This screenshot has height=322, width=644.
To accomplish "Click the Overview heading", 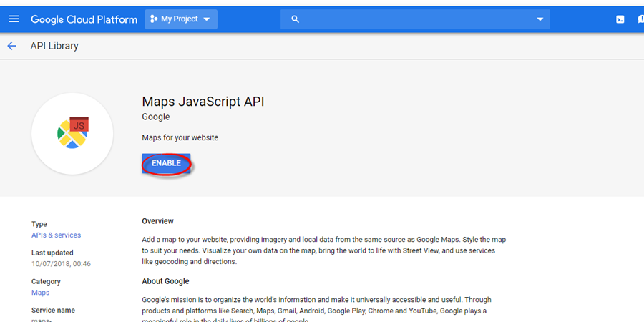I will coord(157,221).
